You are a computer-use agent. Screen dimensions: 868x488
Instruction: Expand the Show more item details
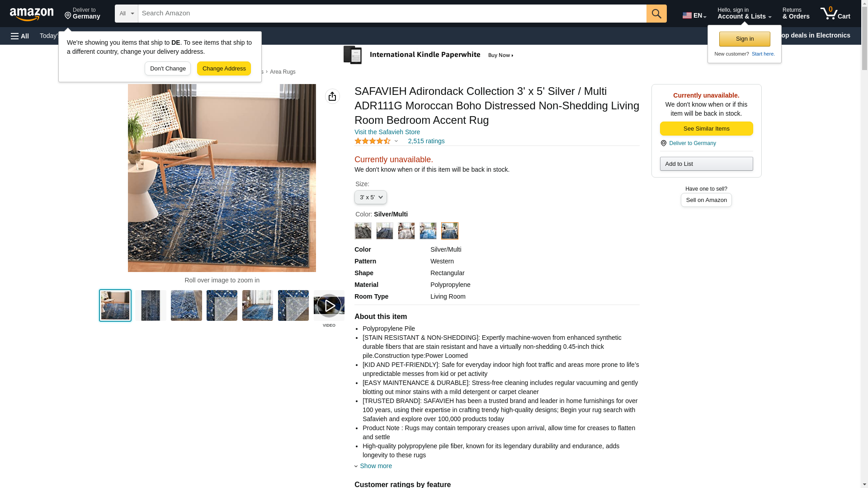pos(375,466)
